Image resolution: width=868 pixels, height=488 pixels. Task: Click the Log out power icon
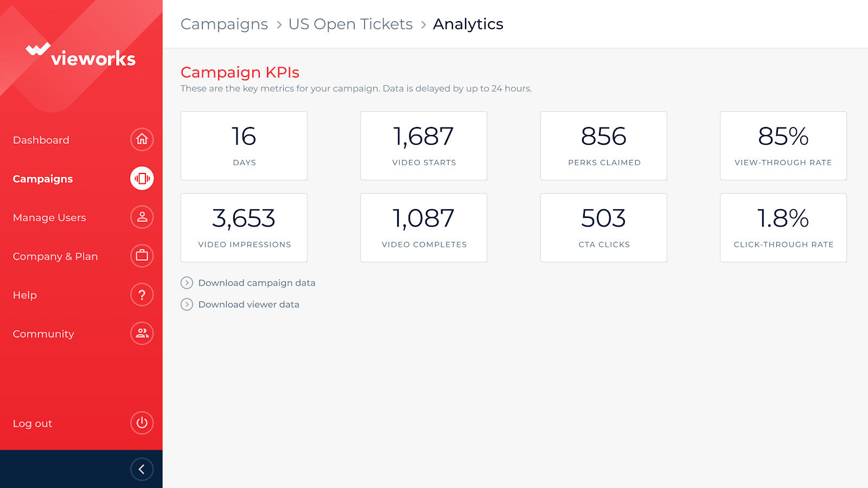point(142,423)
